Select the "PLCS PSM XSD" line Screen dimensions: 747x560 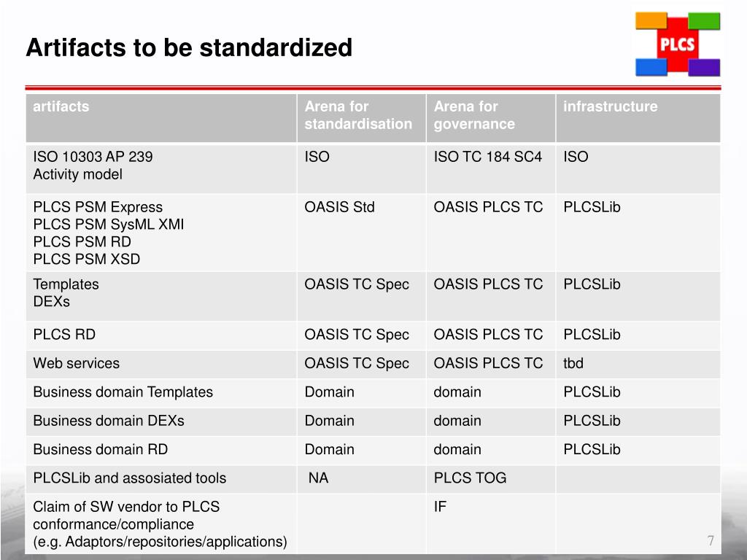coord(86,259)
